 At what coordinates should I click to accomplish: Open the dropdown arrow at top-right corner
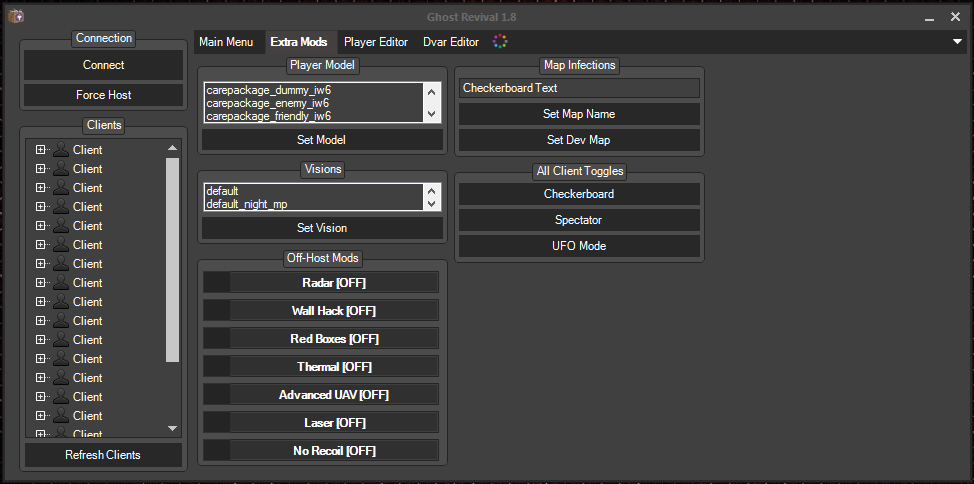tap(957, 42)
